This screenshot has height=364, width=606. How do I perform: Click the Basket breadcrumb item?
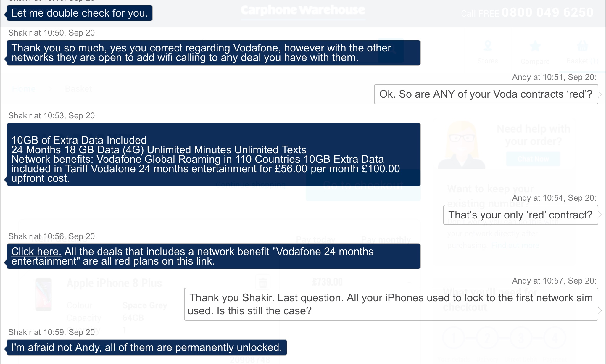[78, 88]
